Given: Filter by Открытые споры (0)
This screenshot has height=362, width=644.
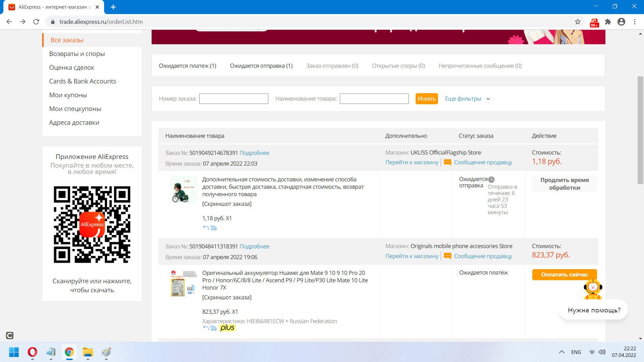Looking at the screenshot, I should click(x=398, y=66).
